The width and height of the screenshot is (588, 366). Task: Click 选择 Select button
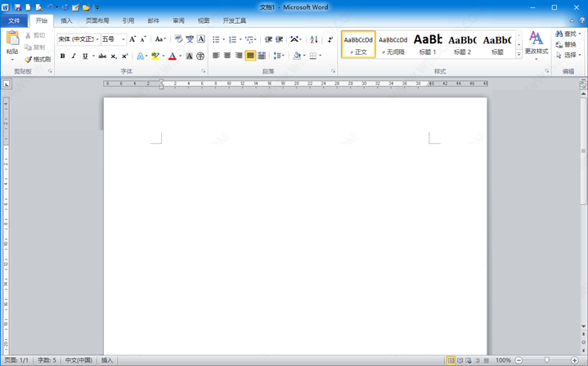coord(568,55)
